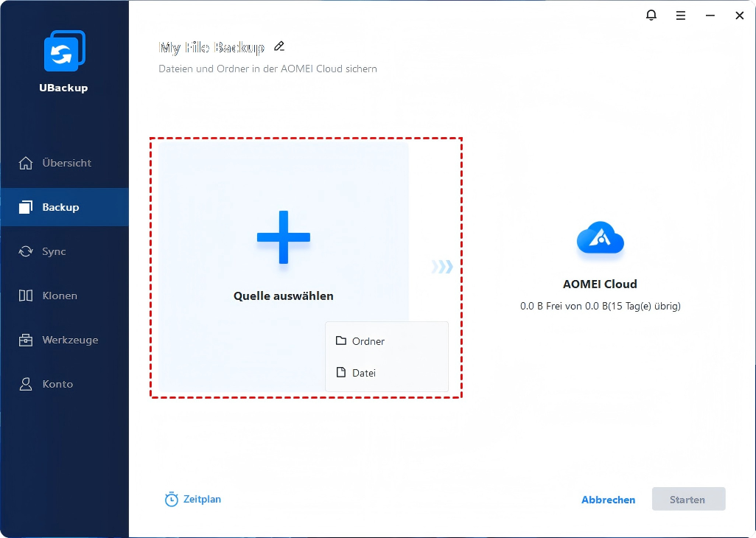The image size is (756, 538).
Task: Switch to the Backup tab
Action: 60,207
